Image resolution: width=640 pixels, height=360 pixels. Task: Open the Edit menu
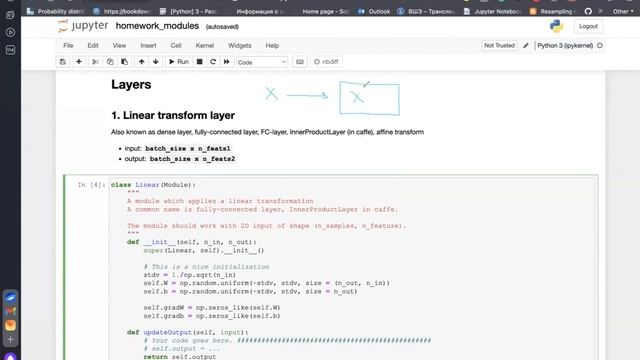coord(93,45)
